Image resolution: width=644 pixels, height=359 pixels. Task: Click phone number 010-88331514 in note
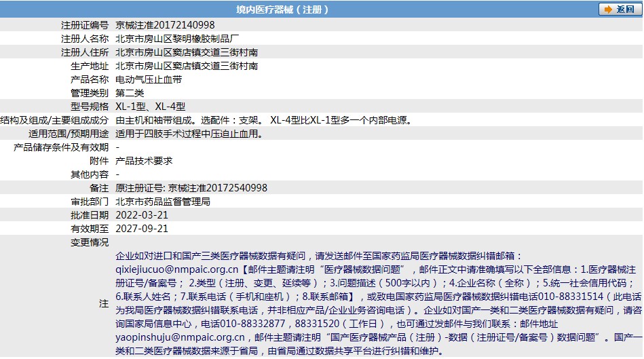tap(571, 297)
